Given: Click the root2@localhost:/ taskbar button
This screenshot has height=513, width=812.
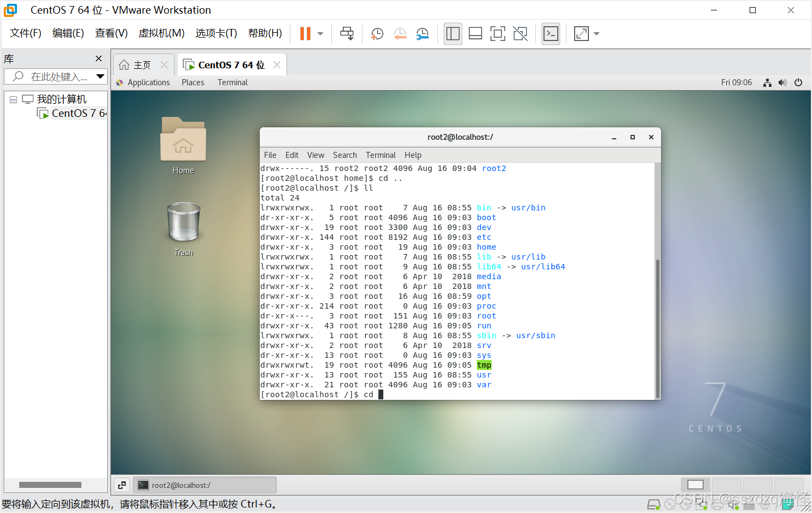Looking at the screenshot, I should click(205, 485).
